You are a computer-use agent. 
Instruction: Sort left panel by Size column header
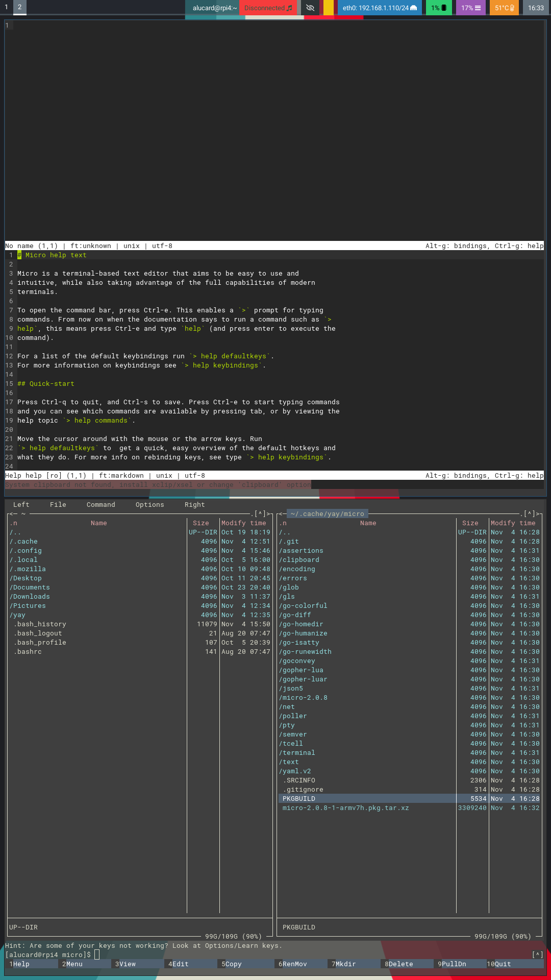(x=201, y=523)
